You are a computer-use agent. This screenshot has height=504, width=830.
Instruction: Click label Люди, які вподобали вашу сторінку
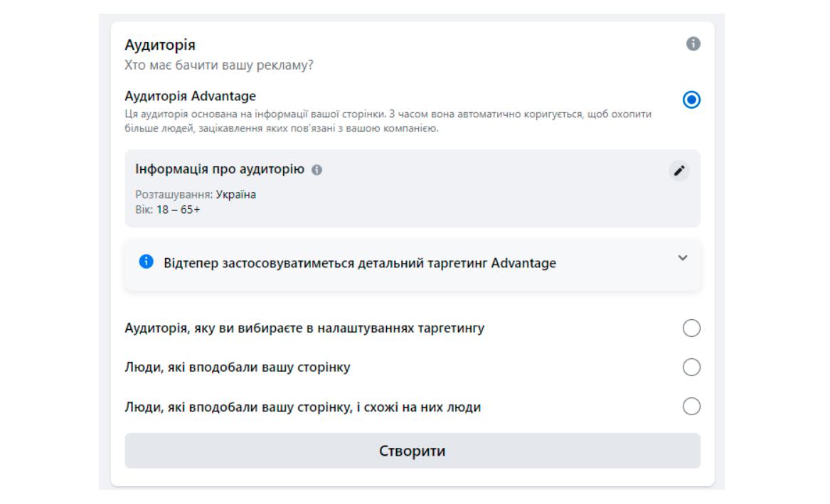click(237, 367)
